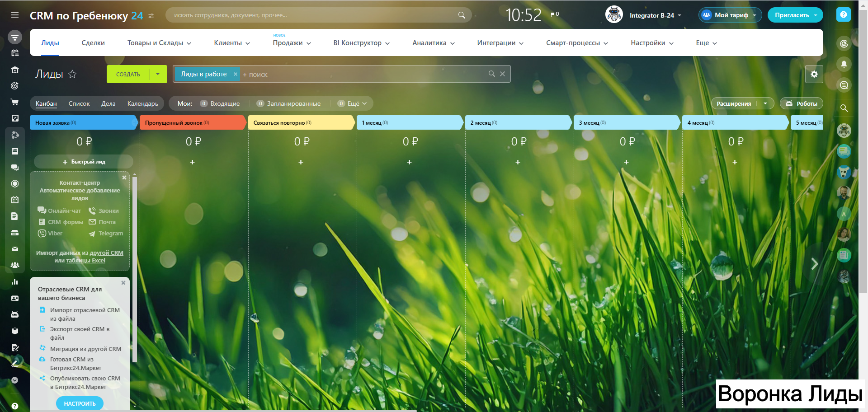Screen dimensions: 868x412
Task: Select the Канбан view
Action: pyautogui.click(x=46, y=103)
